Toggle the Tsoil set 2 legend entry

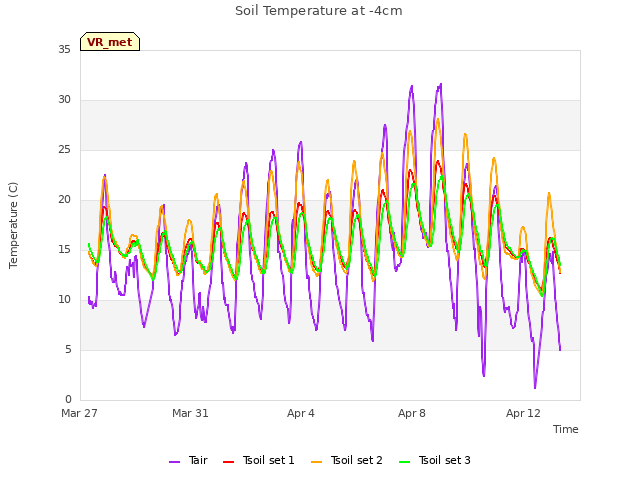pos(347,460)
